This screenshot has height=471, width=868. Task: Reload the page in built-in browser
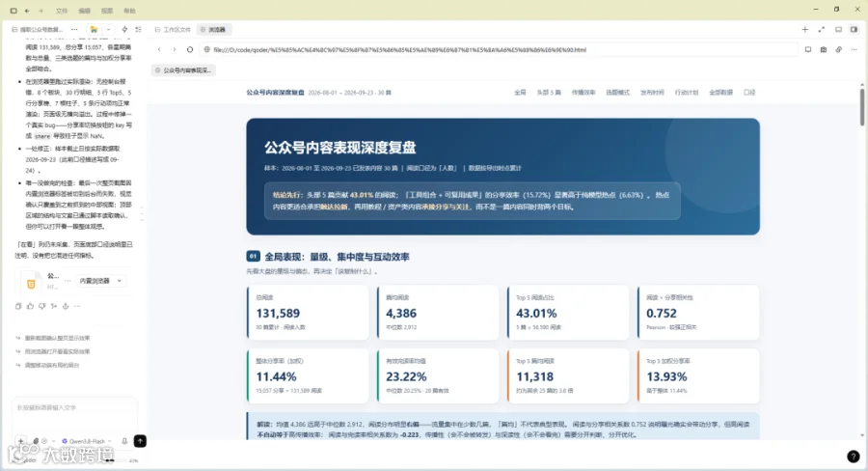[x=190, y=49]
